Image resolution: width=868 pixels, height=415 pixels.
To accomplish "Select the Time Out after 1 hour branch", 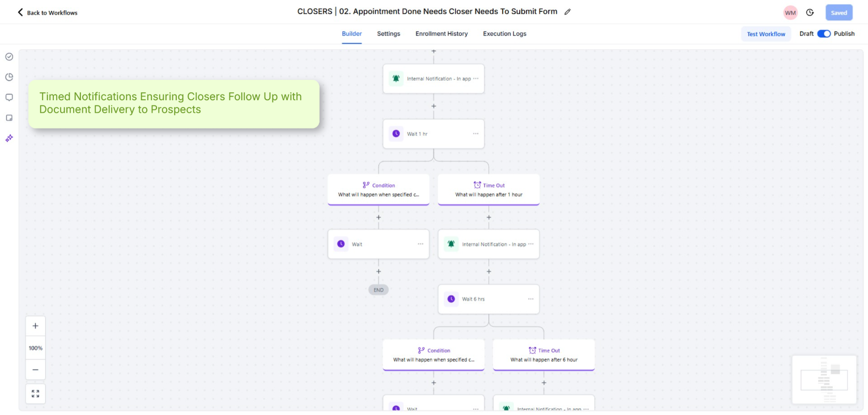I will [x=488, y=190].
